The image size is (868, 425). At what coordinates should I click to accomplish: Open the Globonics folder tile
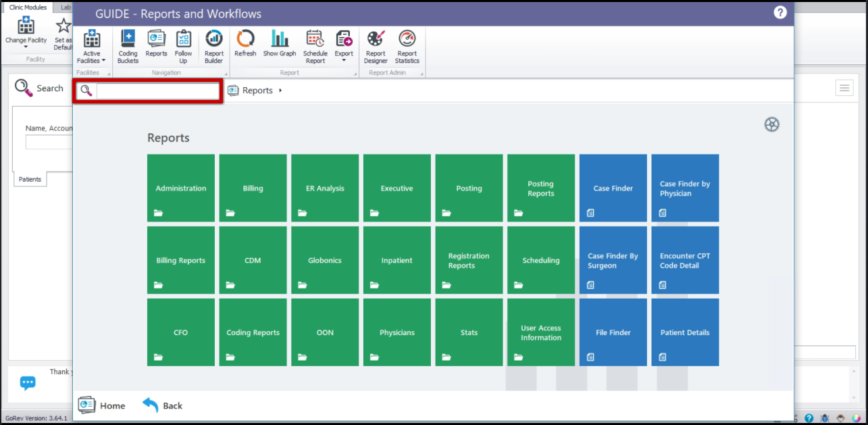325,260
